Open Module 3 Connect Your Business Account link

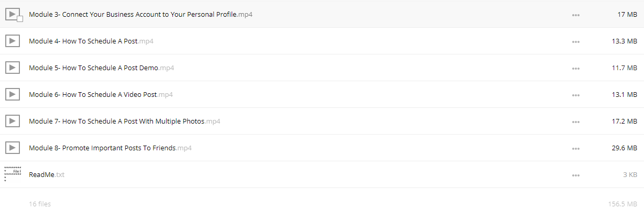click(x=141, y=14)
